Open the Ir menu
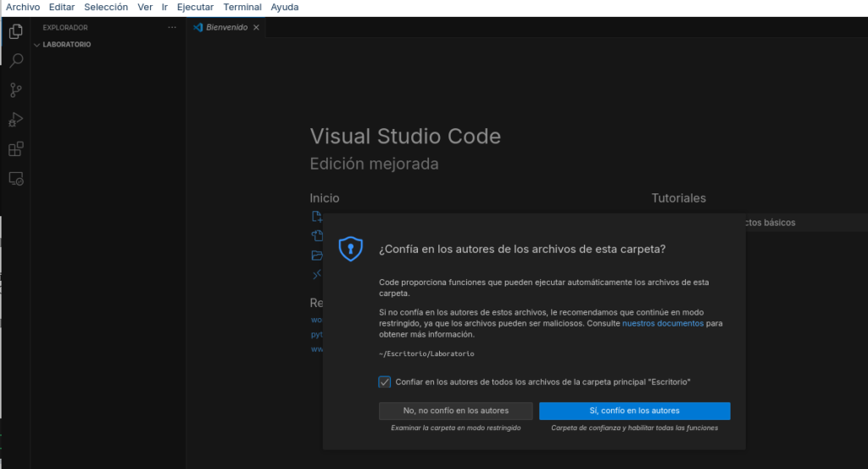The width and height of the screenshot is (868, 469). click(x=164, y=7)
